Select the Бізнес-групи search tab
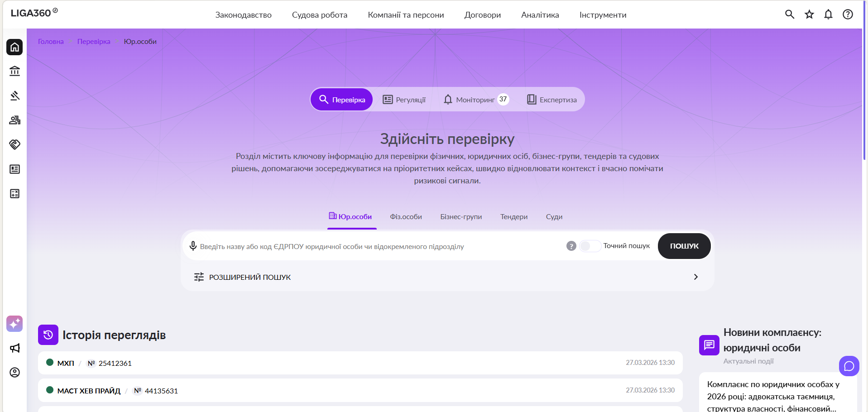This screenshot has height=412, width=868. (461, 216)
